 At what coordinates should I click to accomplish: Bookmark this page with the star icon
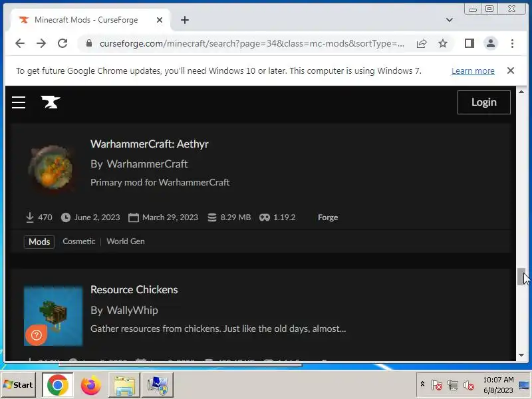coord(442,43)
